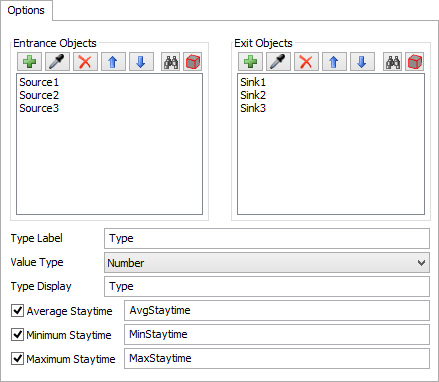Select Sink2 in Exit Objects

coord(253,95)
